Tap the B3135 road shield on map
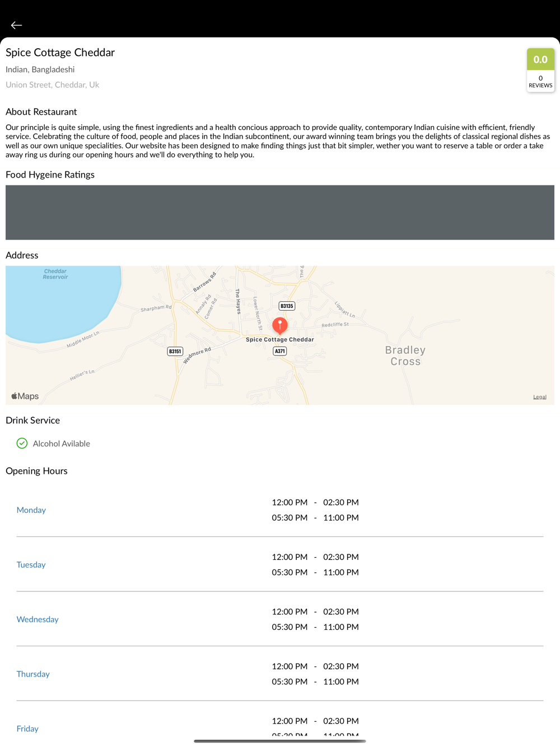560x747 pixels. tap(287, 306)
